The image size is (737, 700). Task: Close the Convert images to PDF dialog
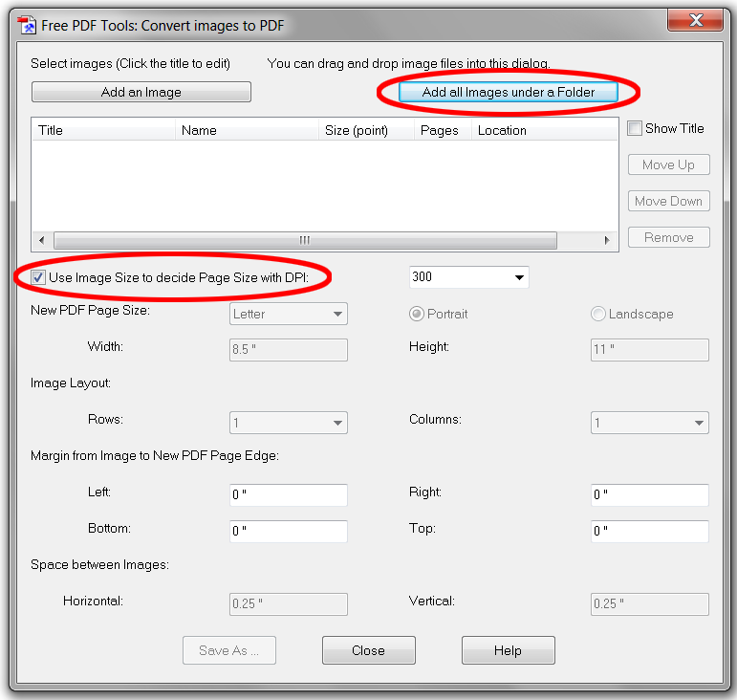(x=695, y=20)
